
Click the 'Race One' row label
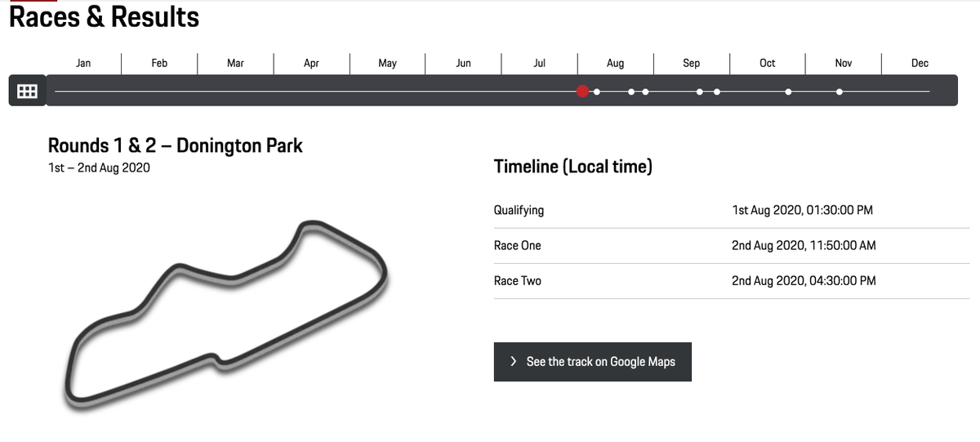pos(518,245)
